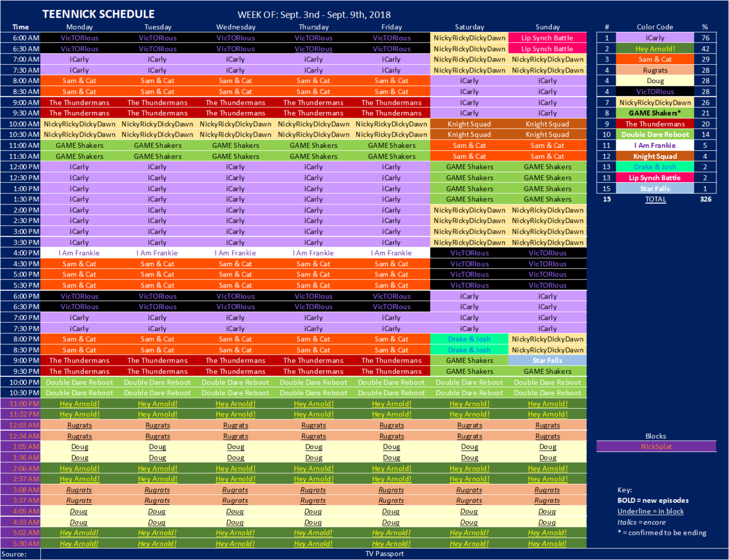Select I Am Frankie on Friday 4:00 PM
The height and width of the screenshot is (560, 729).
coord(391,253)
